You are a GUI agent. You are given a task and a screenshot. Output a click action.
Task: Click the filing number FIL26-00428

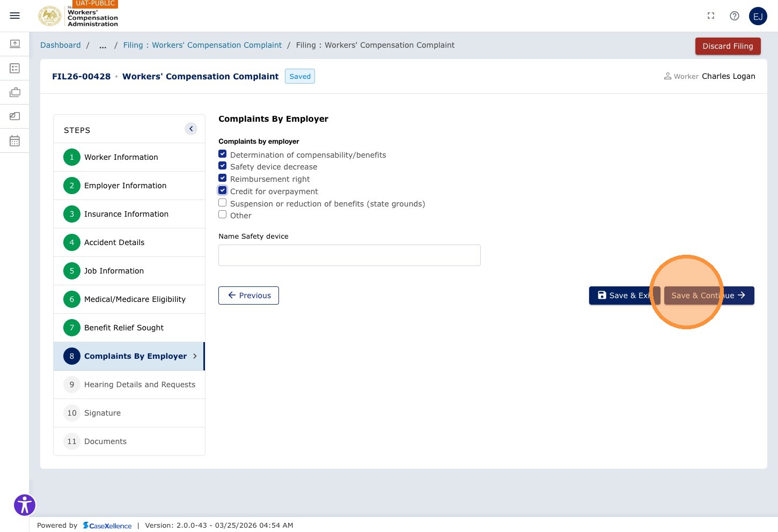point(81,76)
